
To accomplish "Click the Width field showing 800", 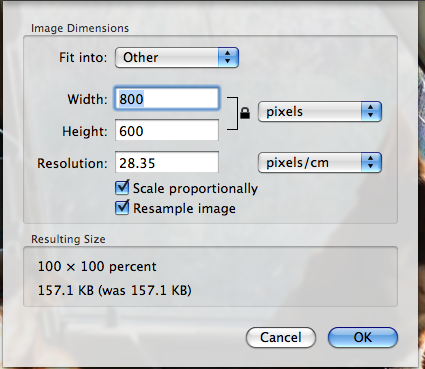I will (x=167, y=99).
